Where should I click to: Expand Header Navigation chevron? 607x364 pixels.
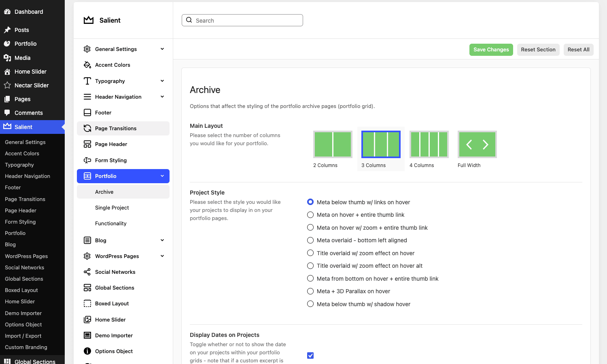click(162, 97)
